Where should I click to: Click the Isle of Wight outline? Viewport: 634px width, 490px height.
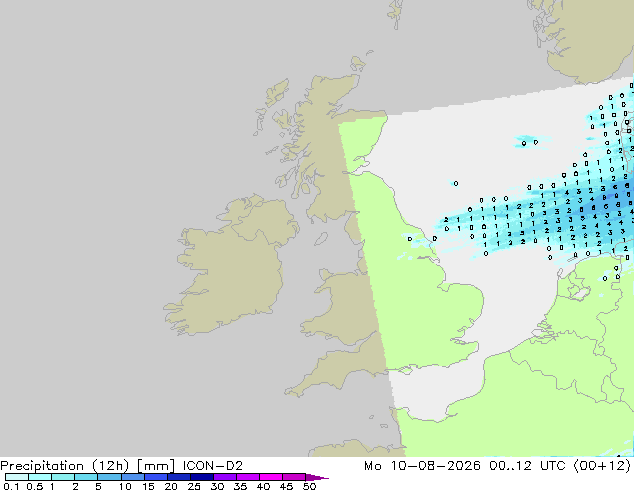point(405,370)
